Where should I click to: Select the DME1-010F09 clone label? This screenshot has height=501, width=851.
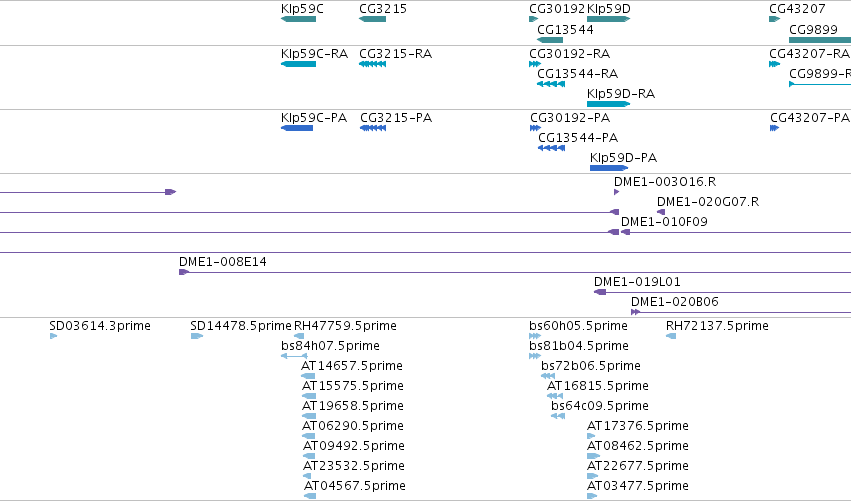[664, 221]
